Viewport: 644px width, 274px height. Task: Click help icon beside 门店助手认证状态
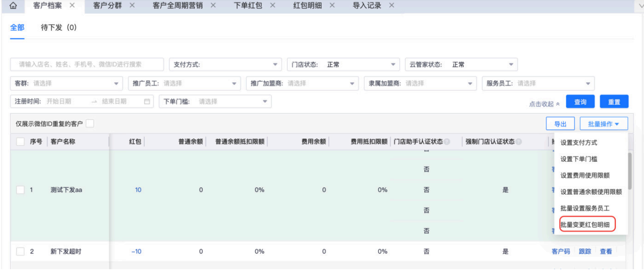click(x=447, y=142)
